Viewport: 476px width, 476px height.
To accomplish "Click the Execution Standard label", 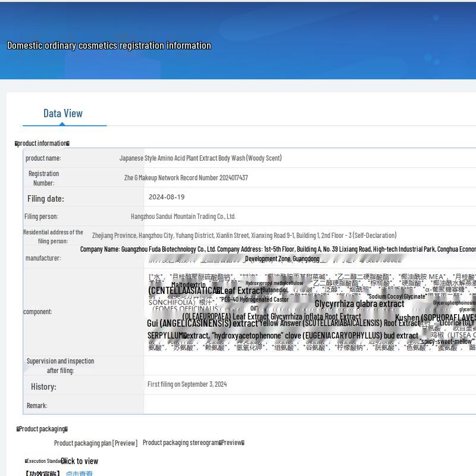I will 44,461.
